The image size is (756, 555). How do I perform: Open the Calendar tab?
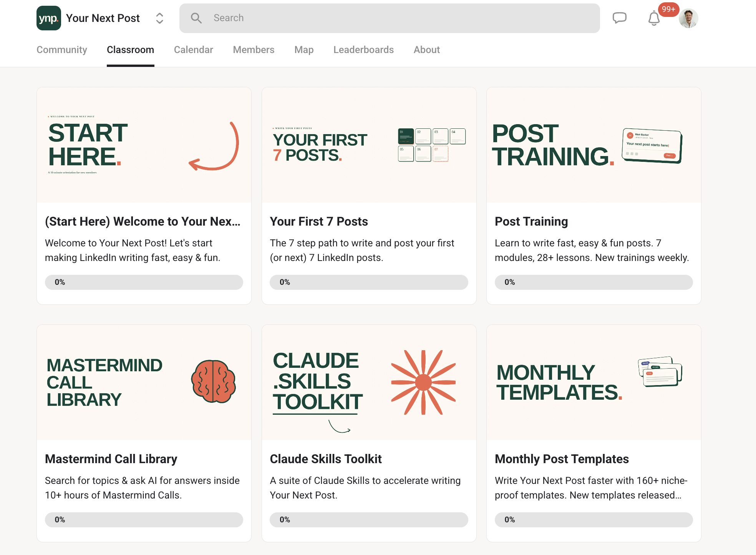click(x=194, y=50)
